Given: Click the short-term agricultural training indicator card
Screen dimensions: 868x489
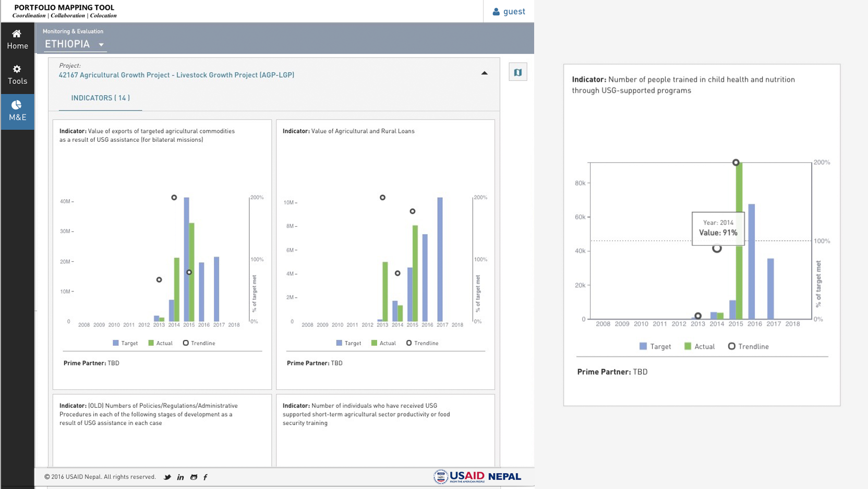Looking at the screenshot, I should pos(385,431).
